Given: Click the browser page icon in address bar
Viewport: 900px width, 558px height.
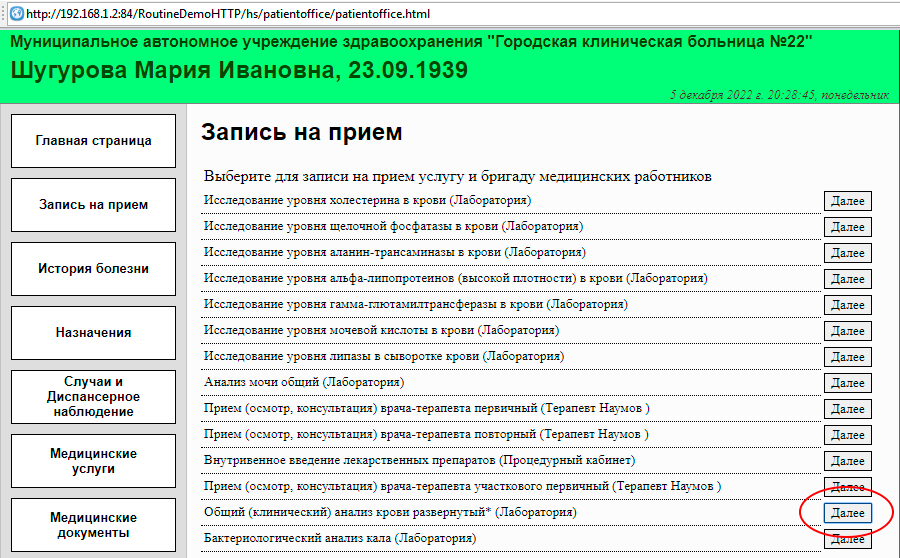Looking at the screenshot, I should pos(16,15).
